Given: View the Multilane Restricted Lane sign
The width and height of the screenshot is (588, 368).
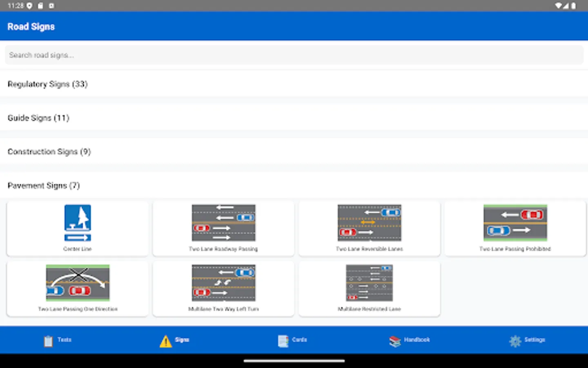Looking at the screenshot, I should [x=369, y=288].
